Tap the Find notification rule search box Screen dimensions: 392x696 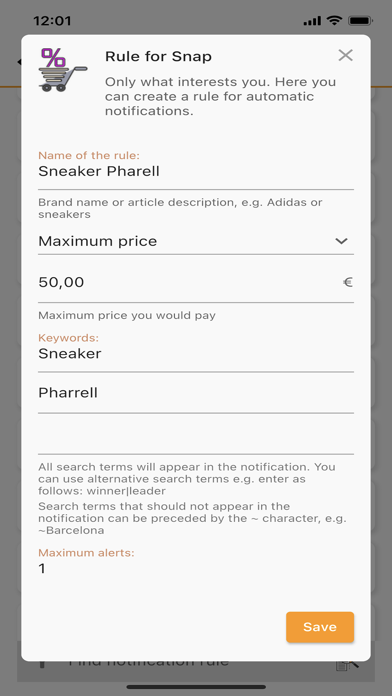196,662
